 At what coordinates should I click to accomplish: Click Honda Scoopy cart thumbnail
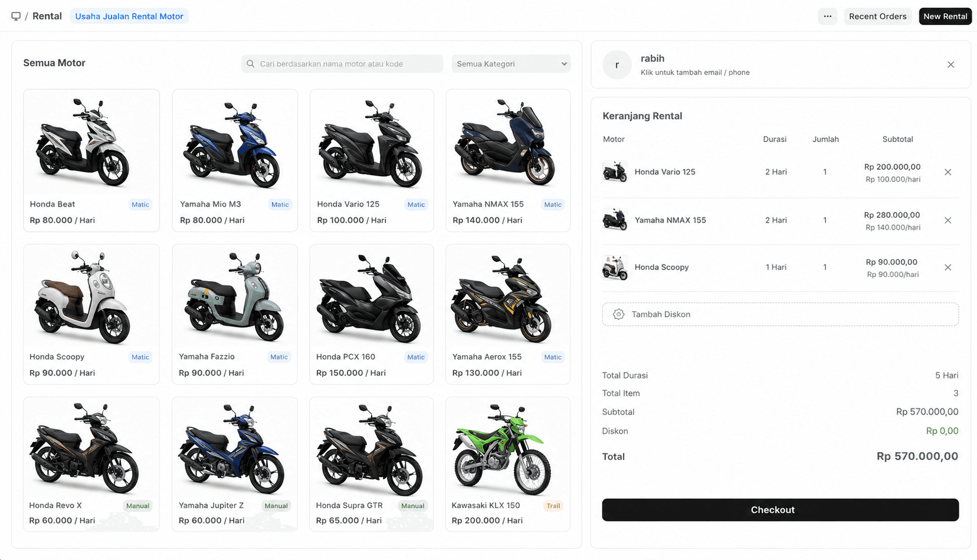click(x=615, y=267)
